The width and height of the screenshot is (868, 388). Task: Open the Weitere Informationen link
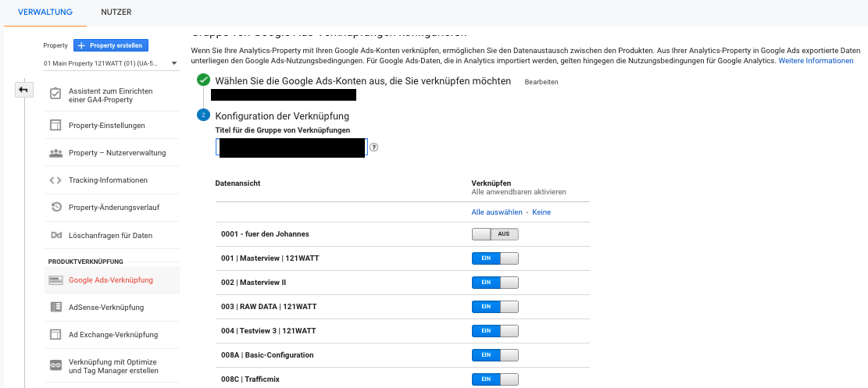[816, 61]
